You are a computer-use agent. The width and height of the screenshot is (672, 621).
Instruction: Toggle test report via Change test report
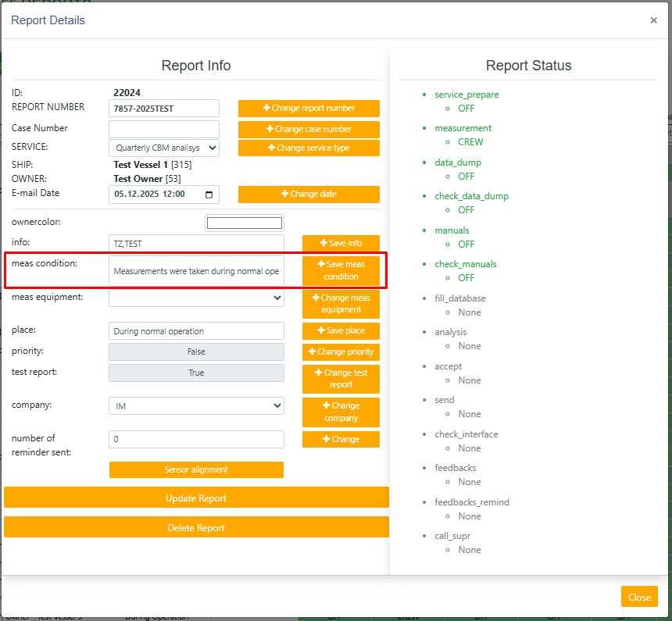(341, 379)
